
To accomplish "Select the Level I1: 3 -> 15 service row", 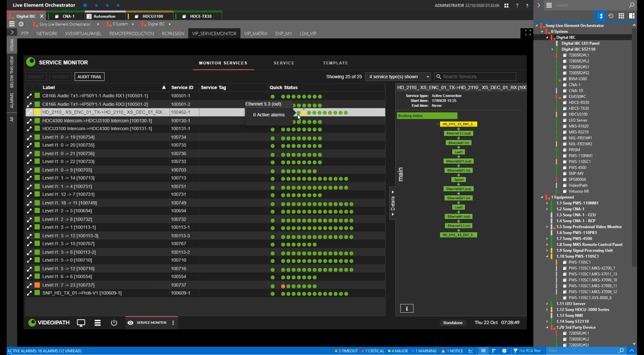I will 205,244.
